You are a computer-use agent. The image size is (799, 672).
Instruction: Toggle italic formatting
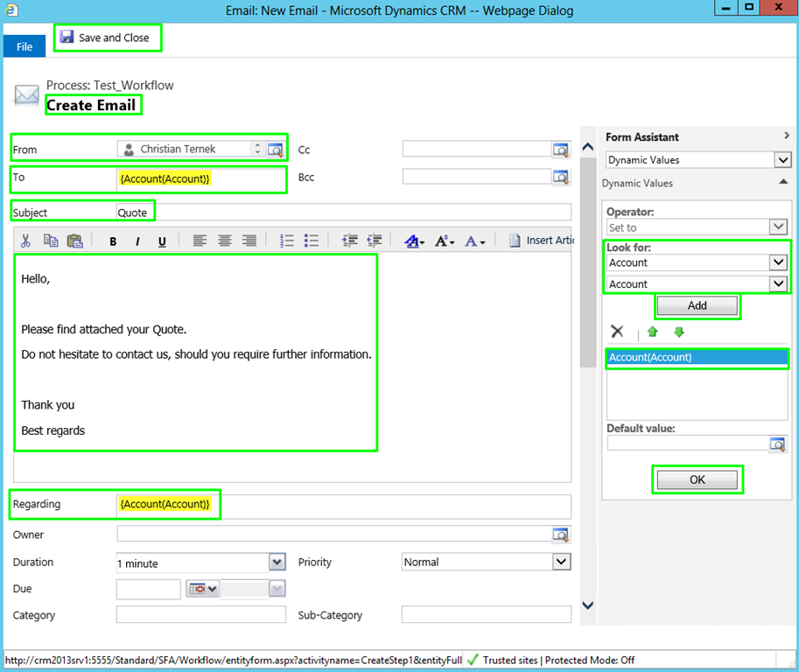[x=137, y=241]
